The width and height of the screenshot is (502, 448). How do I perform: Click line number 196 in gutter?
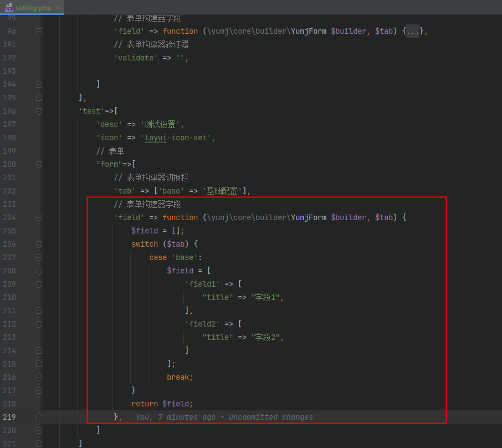[9, 111]
